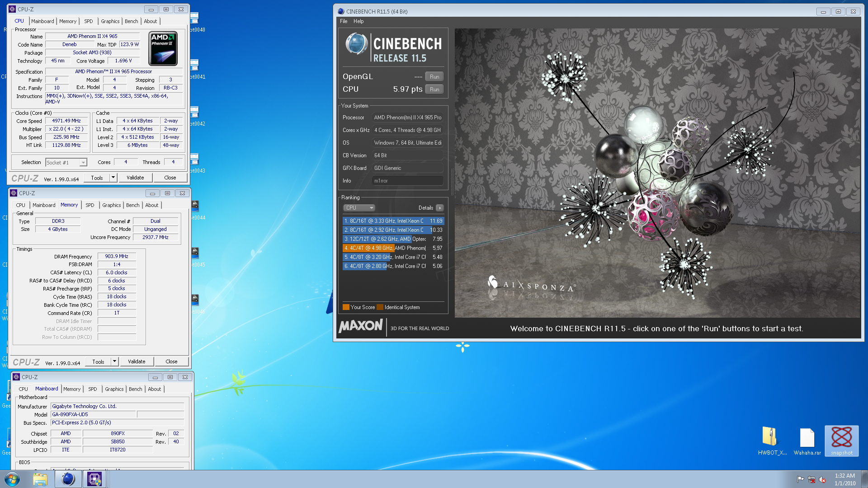Screen dimensions: 868x488
Task: Click the Core Speed value 4971.49 MHz
Action: 66,121
